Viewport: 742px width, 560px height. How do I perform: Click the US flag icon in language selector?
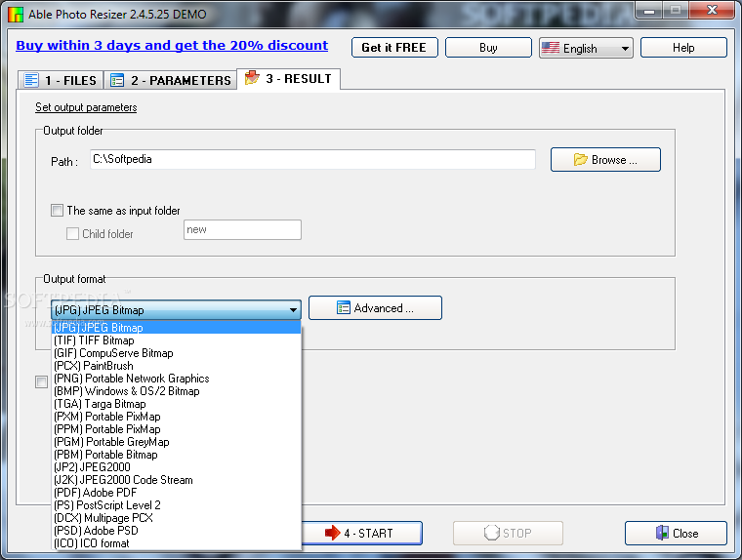(551, 48)
